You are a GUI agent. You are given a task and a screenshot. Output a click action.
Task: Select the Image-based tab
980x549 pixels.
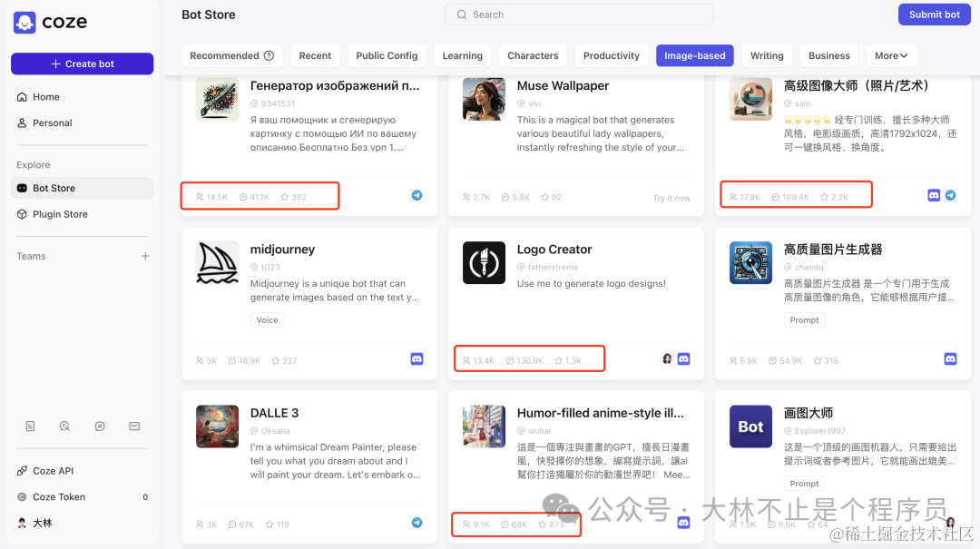tap(694, 55)
